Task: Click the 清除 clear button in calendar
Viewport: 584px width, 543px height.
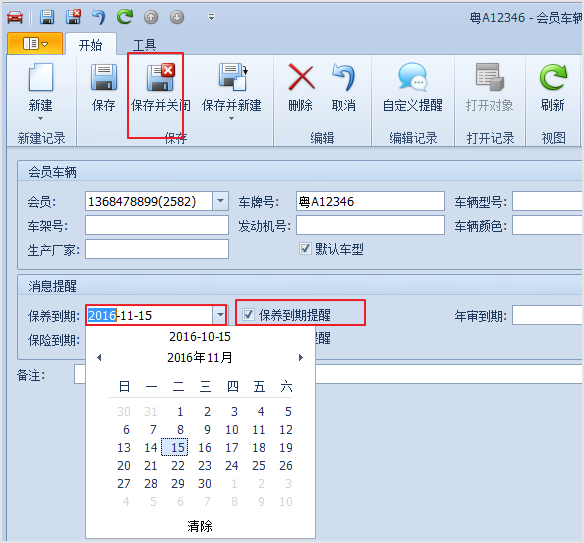Action: pos(200,526)
